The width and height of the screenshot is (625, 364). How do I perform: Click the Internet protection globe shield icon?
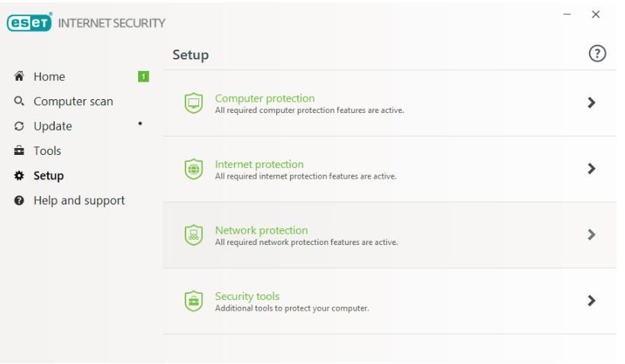(194, 169)
